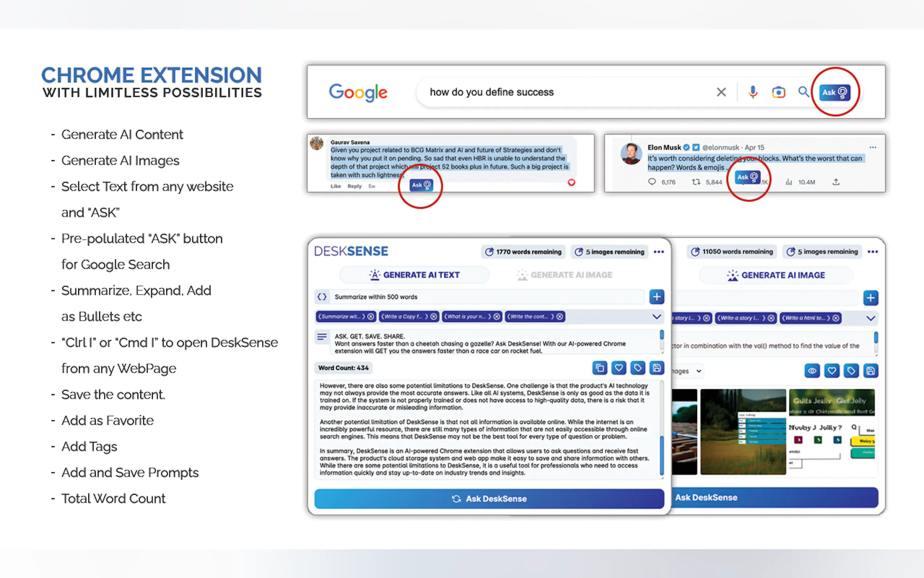Image resolution: width=924 pixels, height=578 pixels.
Task: Click the save icon in left DeskSense panel
Action: pyautogui.click(x=657, y=368)
